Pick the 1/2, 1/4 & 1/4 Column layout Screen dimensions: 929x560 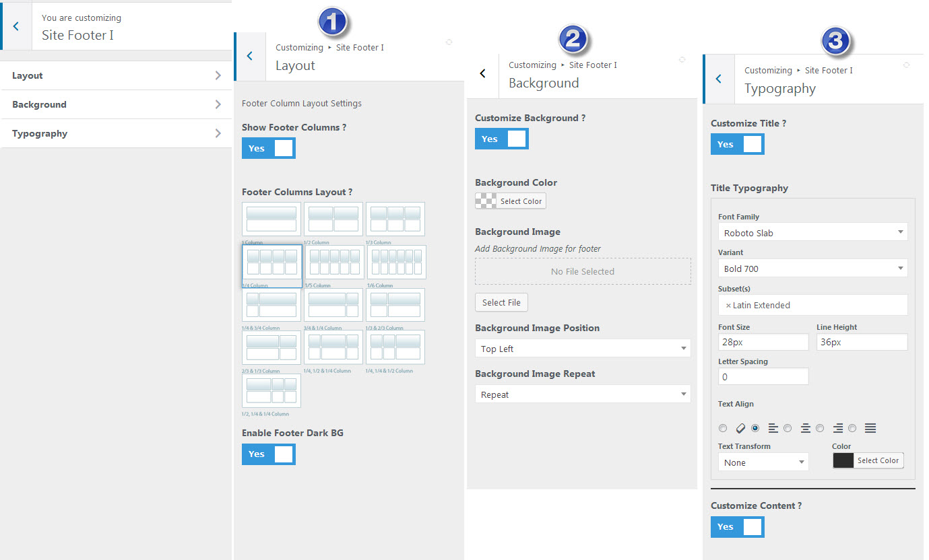coord(271,391)
